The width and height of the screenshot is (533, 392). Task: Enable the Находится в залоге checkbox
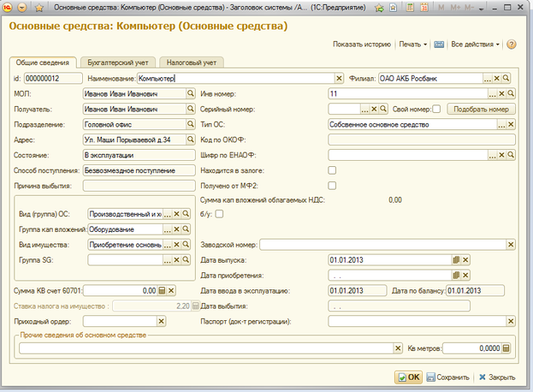point(332,170)
